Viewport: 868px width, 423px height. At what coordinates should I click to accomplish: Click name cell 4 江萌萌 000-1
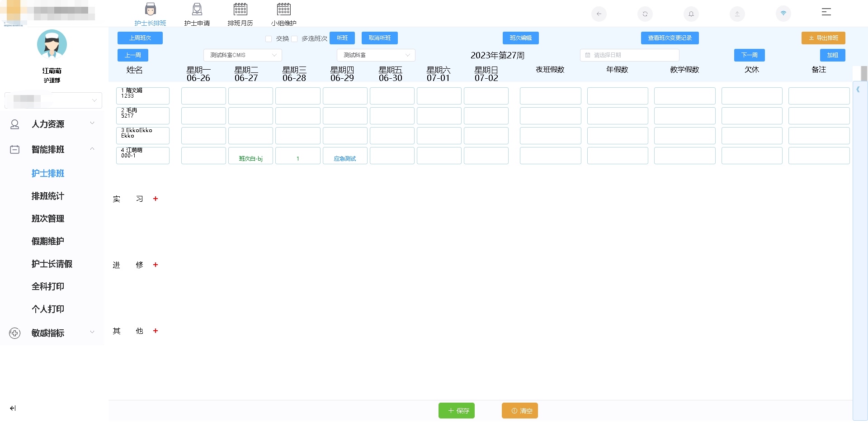pos(143,156)
